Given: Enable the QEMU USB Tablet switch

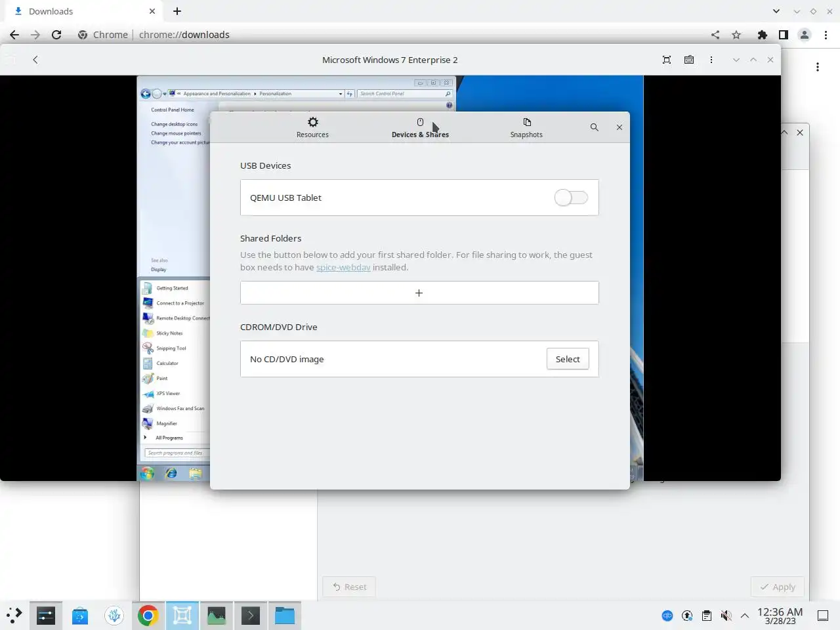Looking at the screenshot, I should tap(571, 198).
